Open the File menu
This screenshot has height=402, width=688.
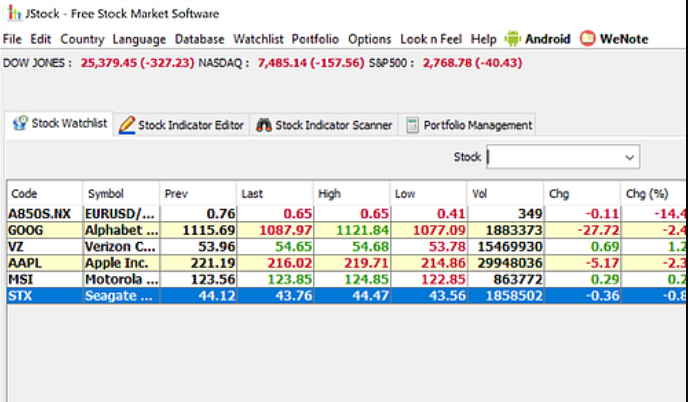tap(12, 39)
